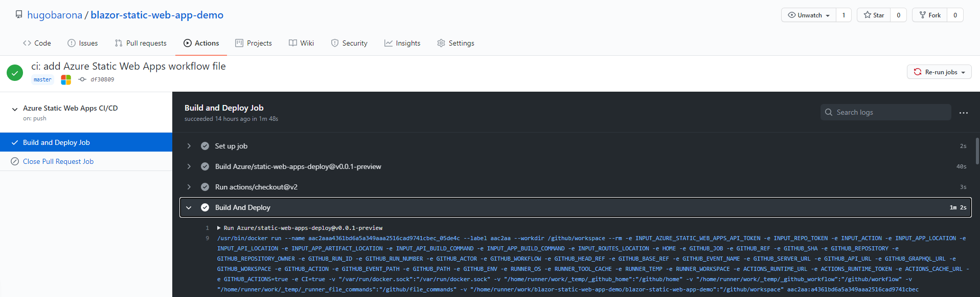Click the Set up job success status icon

(205, 146)
